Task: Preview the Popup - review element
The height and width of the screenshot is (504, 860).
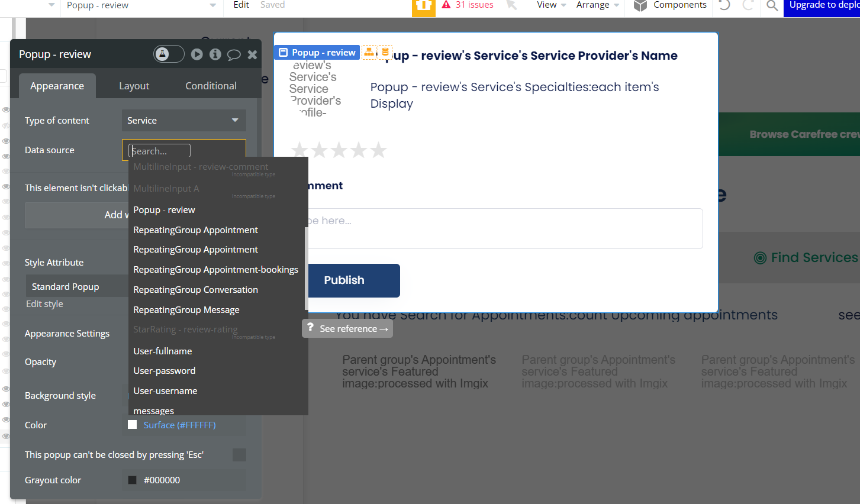Action: pos(197,54)
